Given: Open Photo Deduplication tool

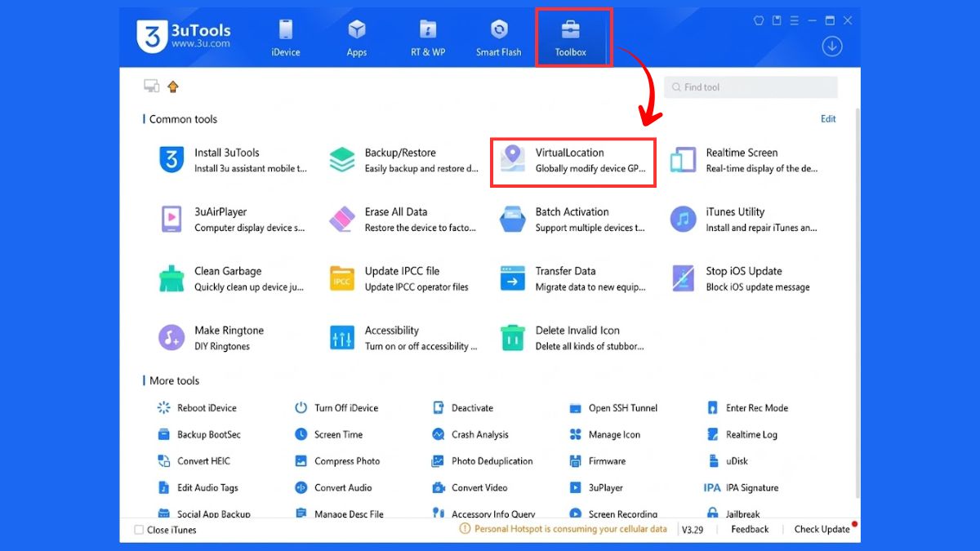Looking at the screenshot, I should [482, 461].
